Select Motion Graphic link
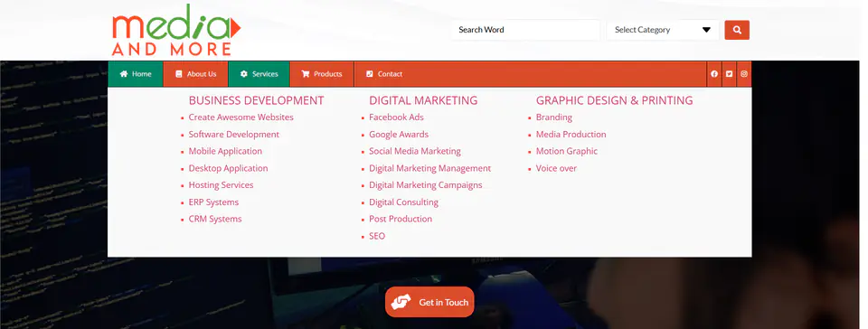This screenshot has width=868, height=329. [x=567, y=151]
